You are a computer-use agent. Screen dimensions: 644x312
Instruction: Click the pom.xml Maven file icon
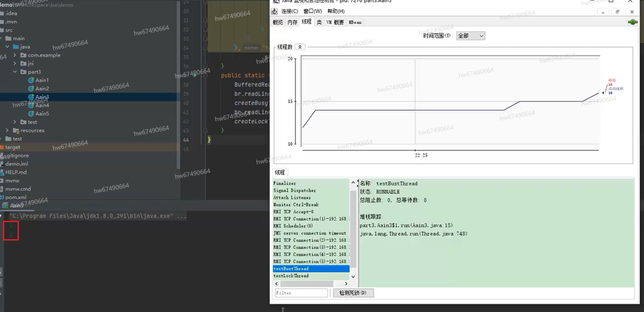pos(2,197)
